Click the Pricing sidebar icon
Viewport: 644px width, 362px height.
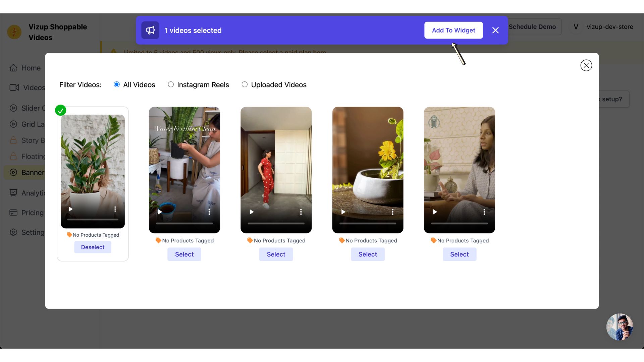click(x=13, y=213)
